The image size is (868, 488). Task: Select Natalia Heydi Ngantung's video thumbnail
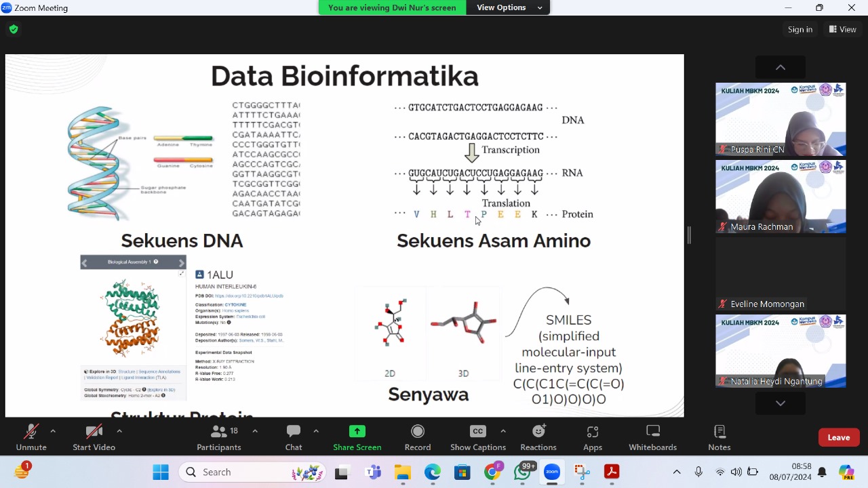point(781,351)
